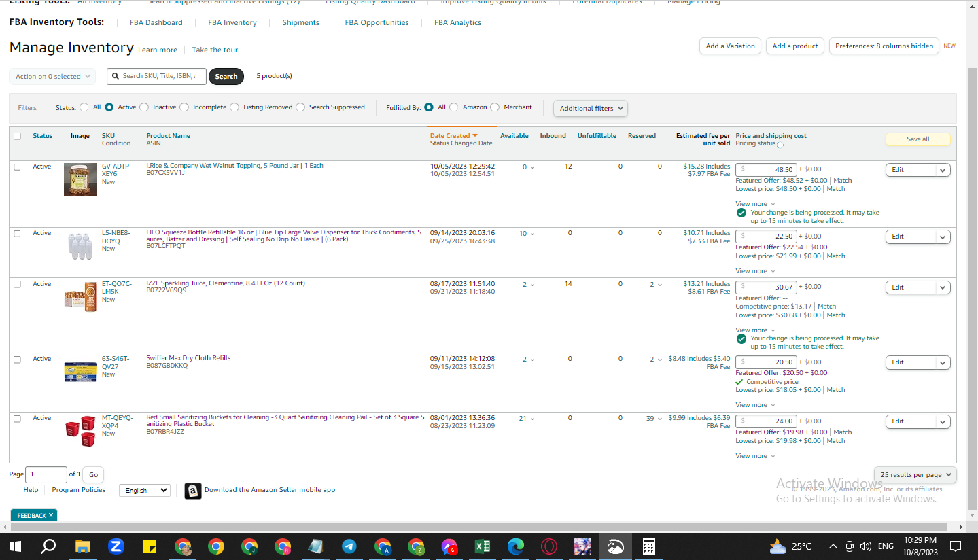Open the Windows Start menu
The height and width of the screenshot is (560, 978).
[x=15, y=546]
